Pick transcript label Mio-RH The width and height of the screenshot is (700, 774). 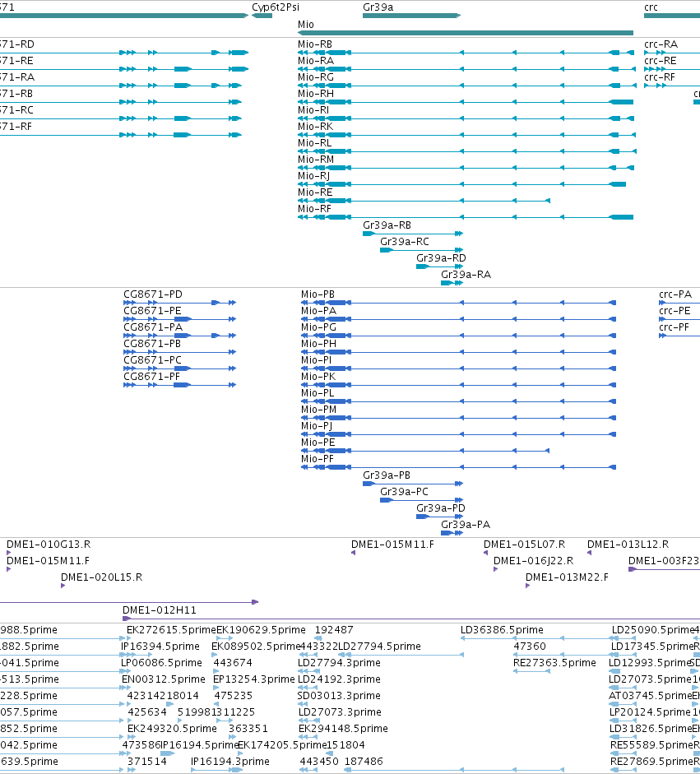click(x=316, y=94)
